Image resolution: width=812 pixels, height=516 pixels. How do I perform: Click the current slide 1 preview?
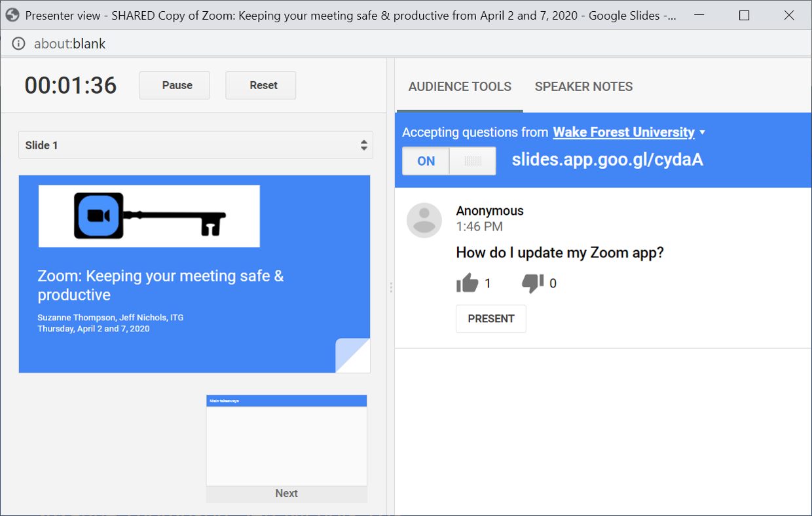pos(194,274)
